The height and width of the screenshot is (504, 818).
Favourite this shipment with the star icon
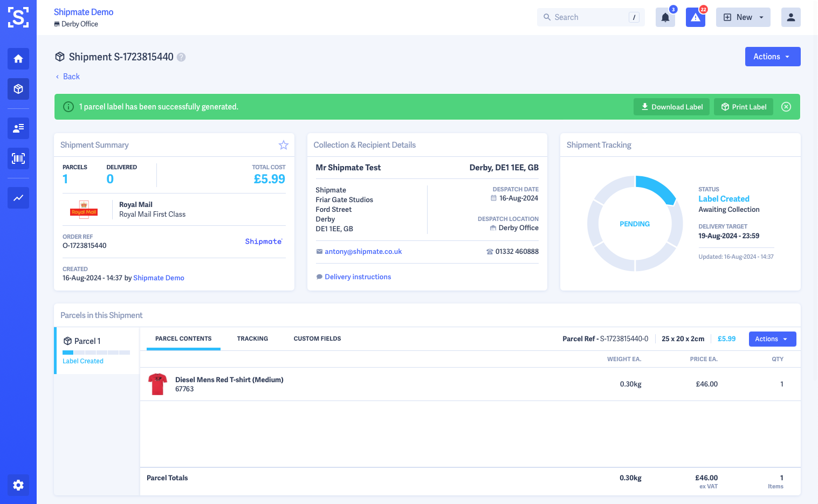tap(284, 145)
